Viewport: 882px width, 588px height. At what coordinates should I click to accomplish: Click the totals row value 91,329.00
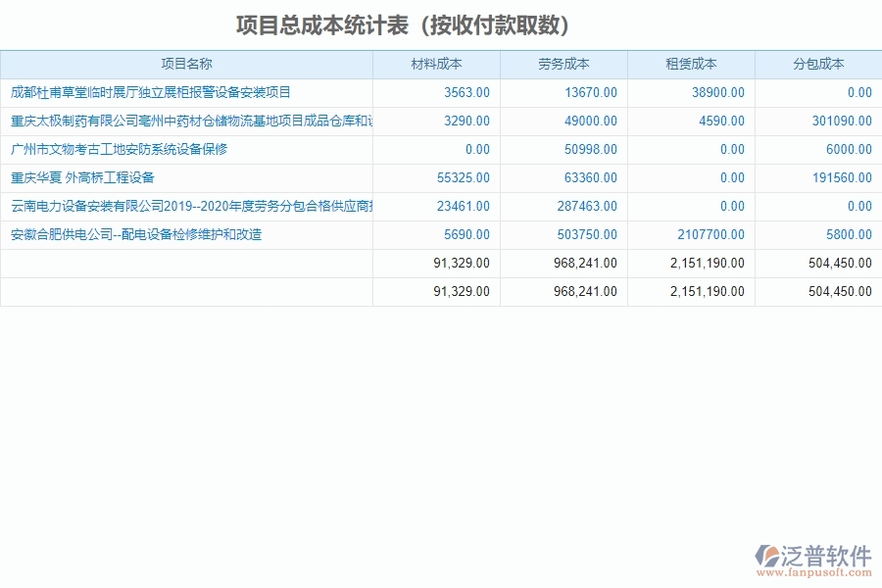tap(461, 263)
